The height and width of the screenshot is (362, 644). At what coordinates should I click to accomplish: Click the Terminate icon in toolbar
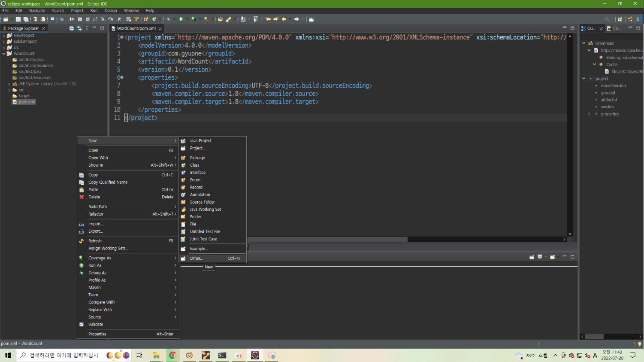(88, 19)
